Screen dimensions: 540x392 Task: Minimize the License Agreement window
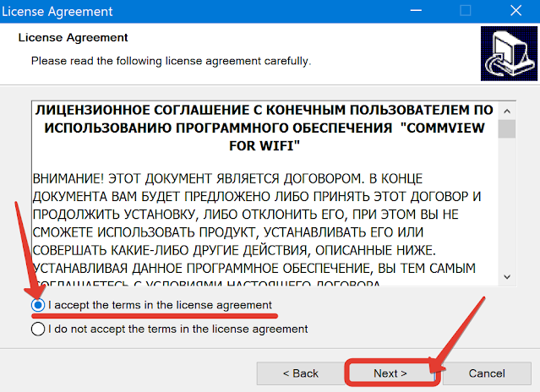pyautogui.click(x=416, y=11)
